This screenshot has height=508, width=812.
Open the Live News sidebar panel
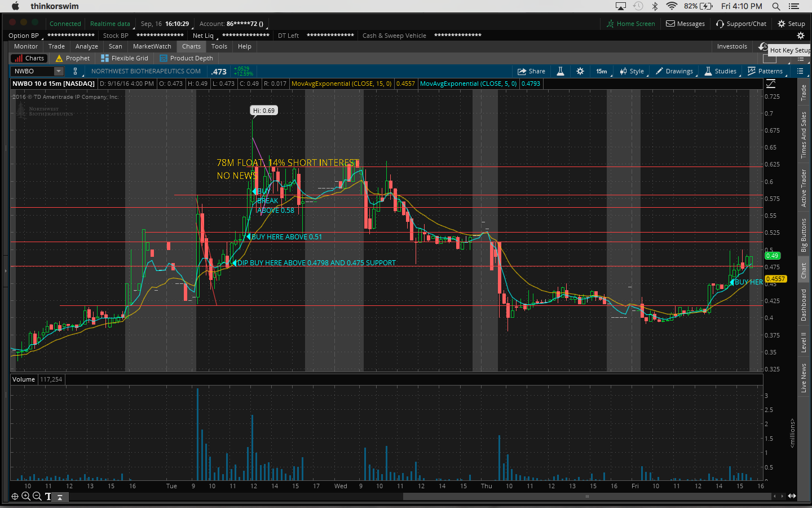804,378
